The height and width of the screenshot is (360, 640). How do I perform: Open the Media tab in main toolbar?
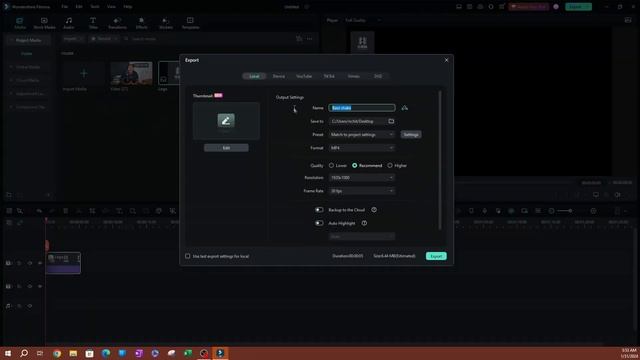20,23
